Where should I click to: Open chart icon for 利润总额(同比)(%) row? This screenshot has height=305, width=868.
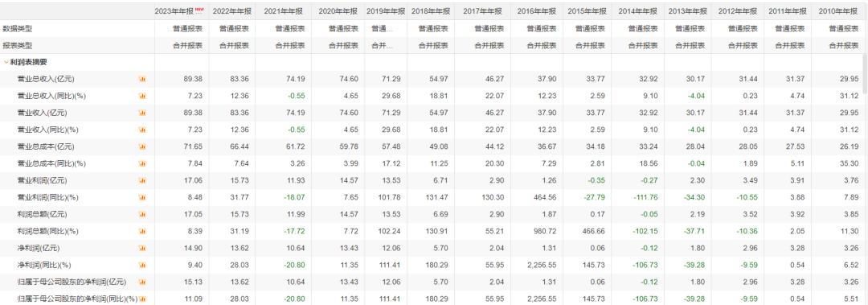point(142,231)
